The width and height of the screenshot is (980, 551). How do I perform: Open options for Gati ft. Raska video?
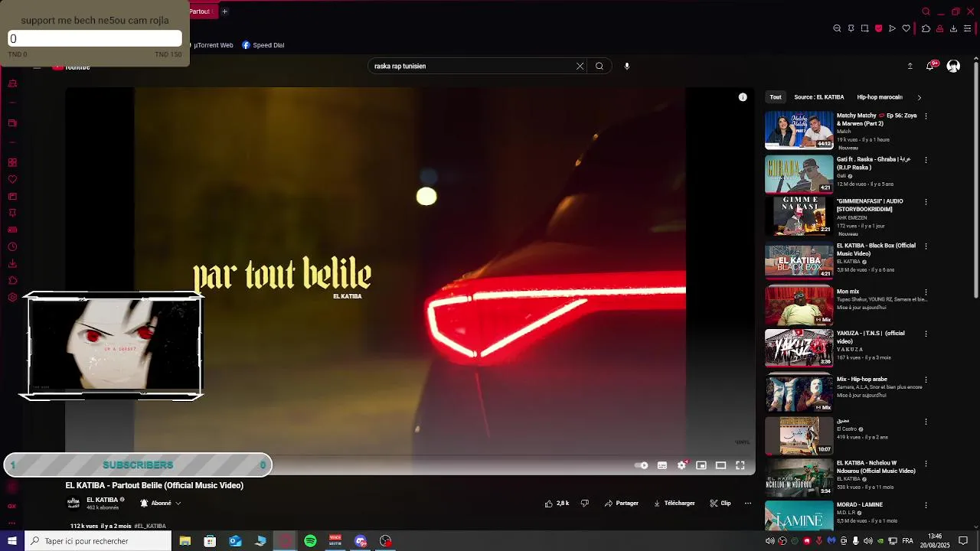(x=926, y=160)
